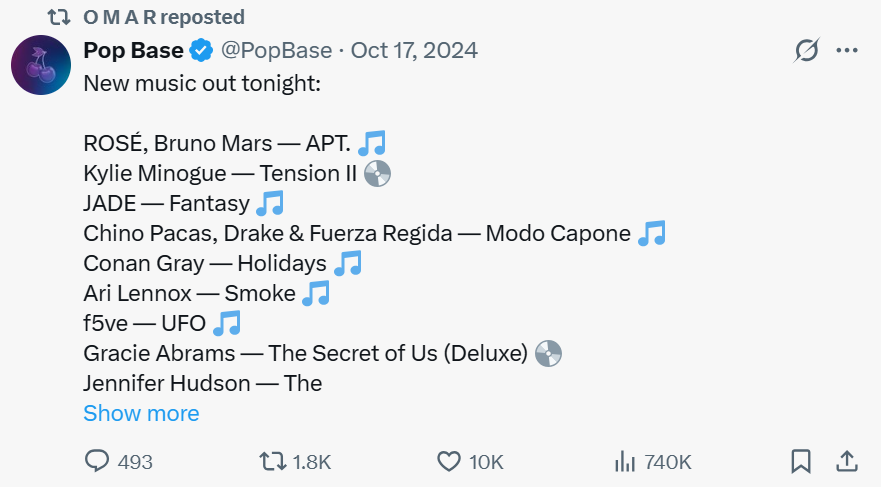
Task: Bookmark the Pop Base post
Action: [x=801, y=461]
